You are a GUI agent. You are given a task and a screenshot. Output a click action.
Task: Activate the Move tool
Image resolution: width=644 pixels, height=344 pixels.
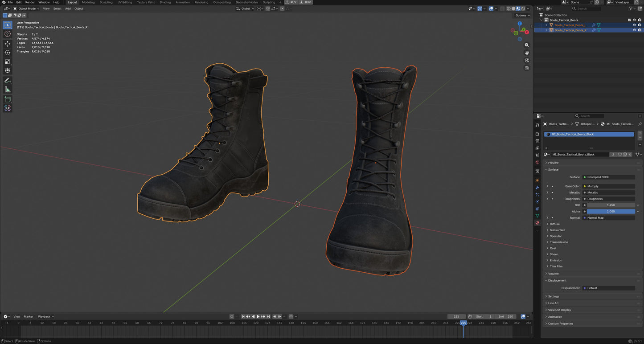click(x=8, y=44)
